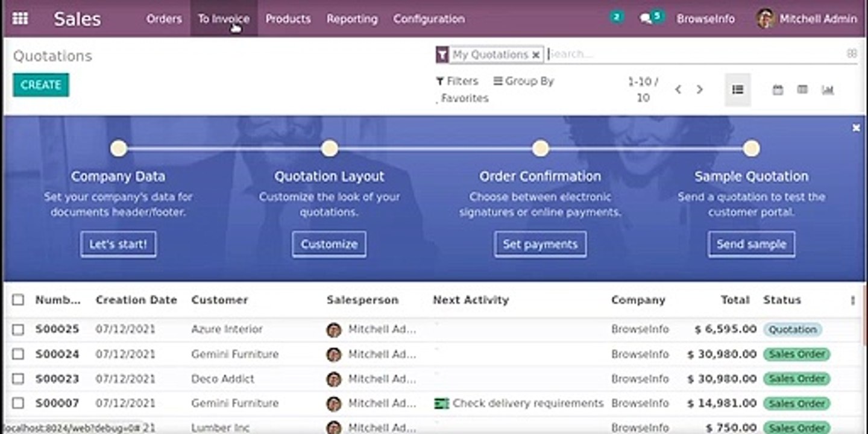Click the $ 14,981.00 total value
This screenshot has width=868, height=434.
722,403
